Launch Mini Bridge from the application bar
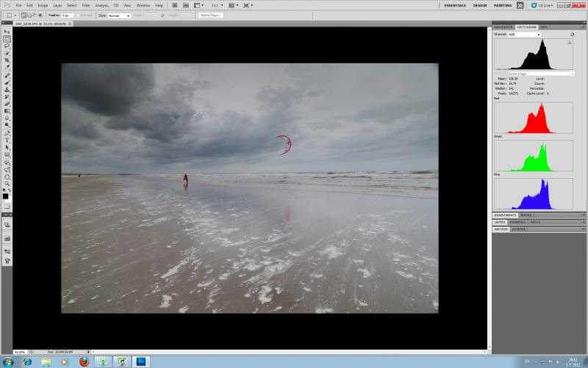 186,5
